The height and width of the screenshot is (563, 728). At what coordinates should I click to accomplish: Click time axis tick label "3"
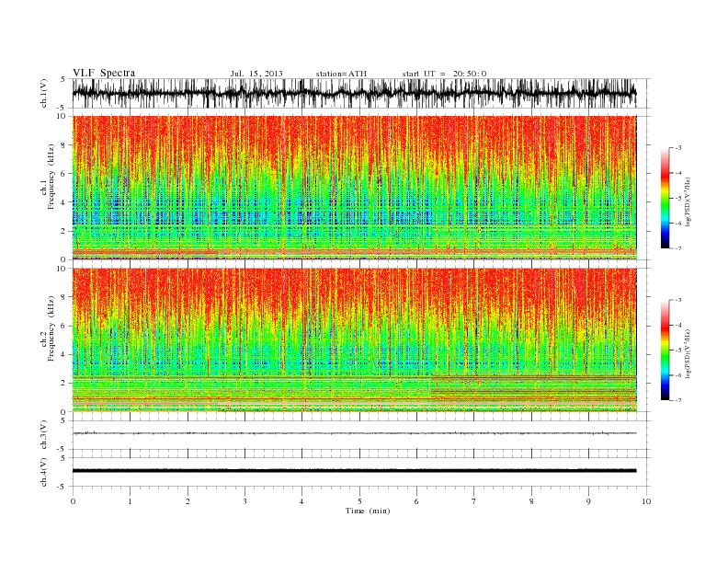click(245, 501)
